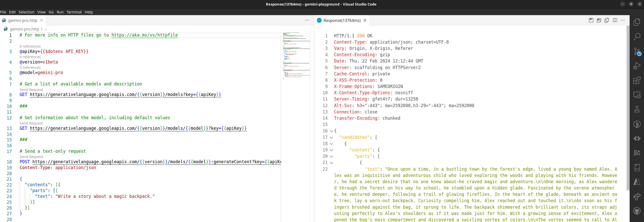Click Send Request above the POST generateContent
Image resolution: width=644 pixels, height=222 pixels.
point(31,157)
